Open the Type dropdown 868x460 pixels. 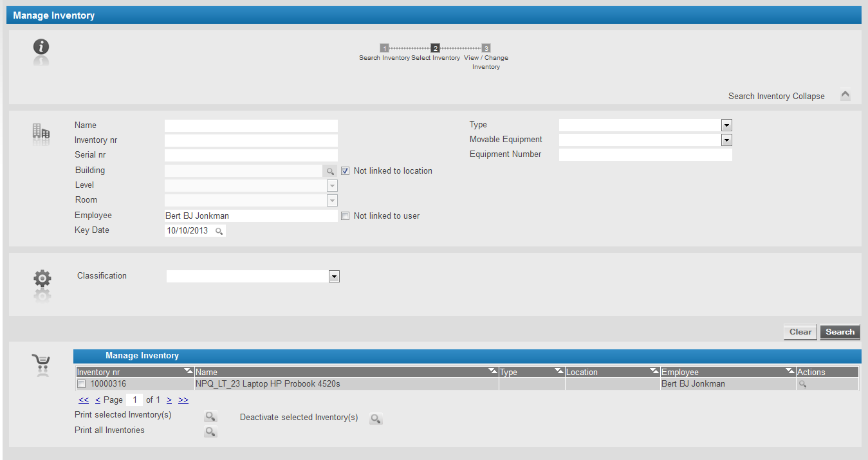(726, 125)
